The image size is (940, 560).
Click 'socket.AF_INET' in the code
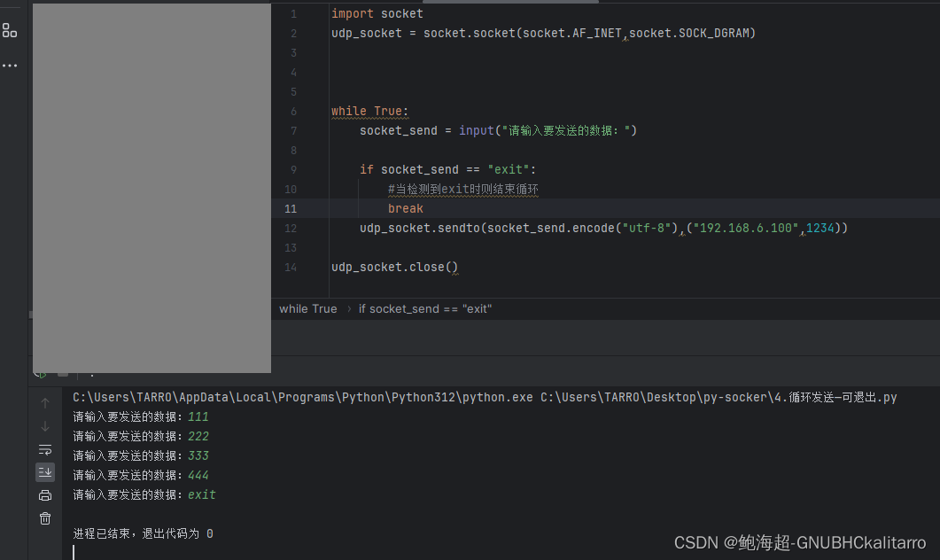pyautogui.click(x=572, y=33)
